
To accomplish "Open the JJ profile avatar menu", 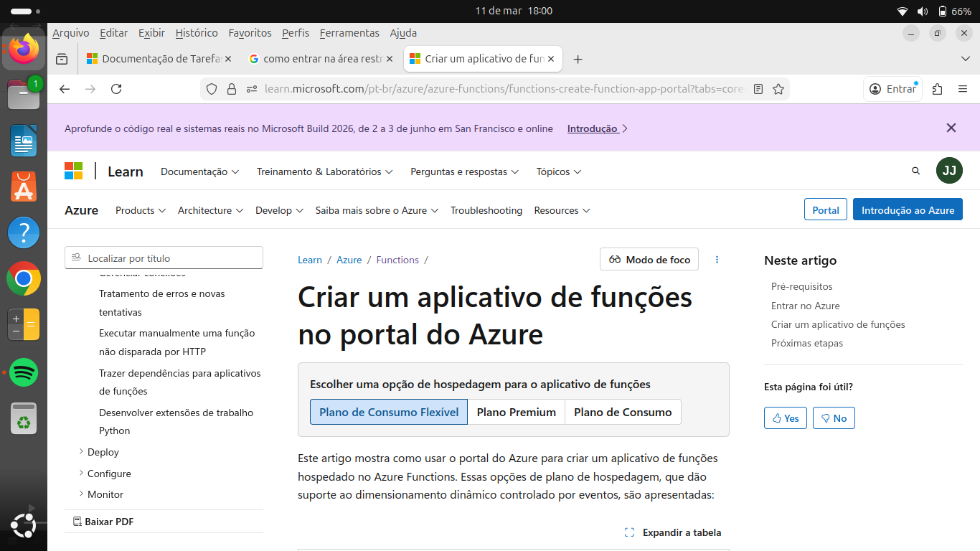I will pos(949,171).
